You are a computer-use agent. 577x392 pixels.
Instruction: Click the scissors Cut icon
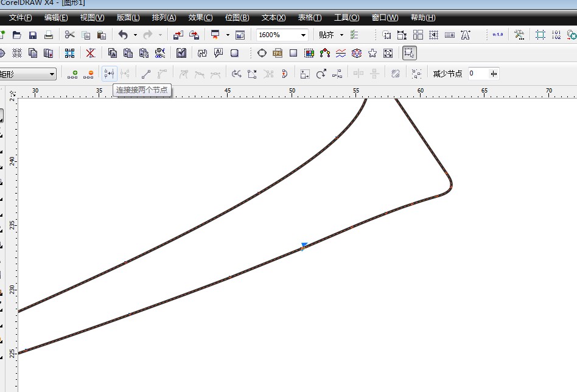click(70, 35)
